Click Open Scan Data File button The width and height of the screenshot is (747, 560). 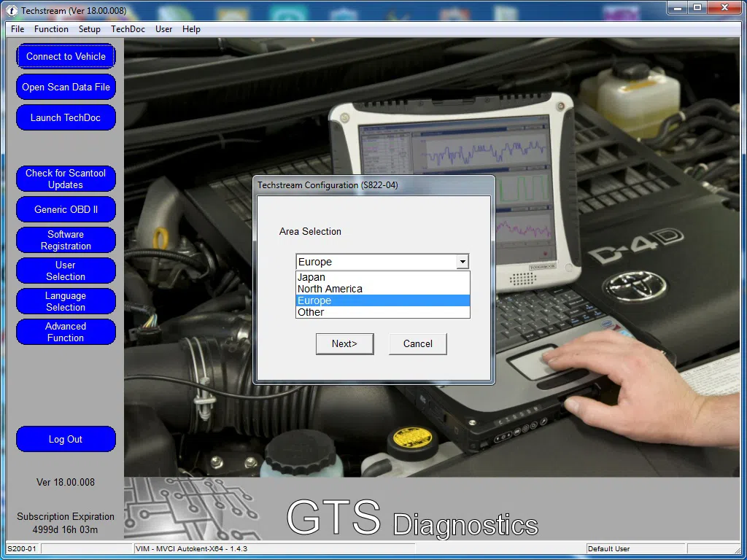click(66, 87)
